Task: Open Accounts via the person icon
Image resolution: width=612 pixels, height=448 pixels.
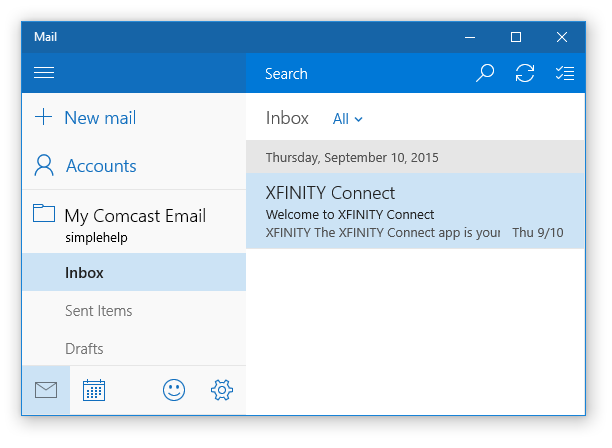Action: pos(44,165)
